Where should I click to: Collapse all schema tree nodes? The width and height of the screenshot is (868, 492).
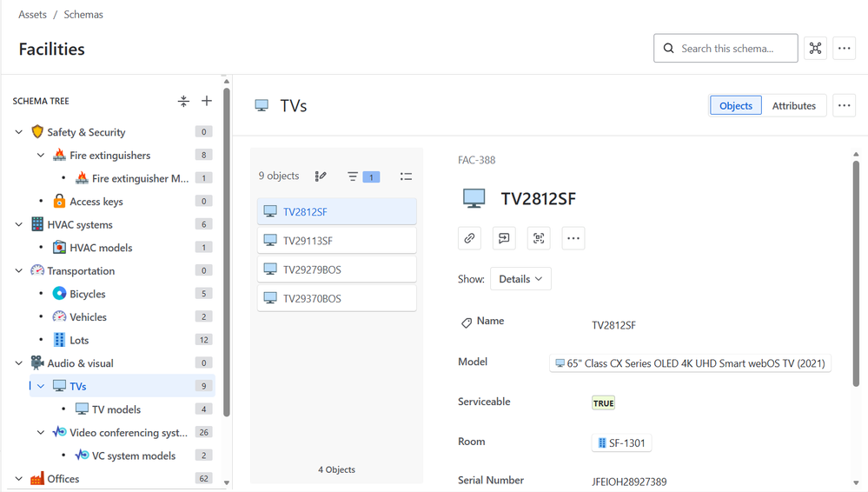coord(183,101)
